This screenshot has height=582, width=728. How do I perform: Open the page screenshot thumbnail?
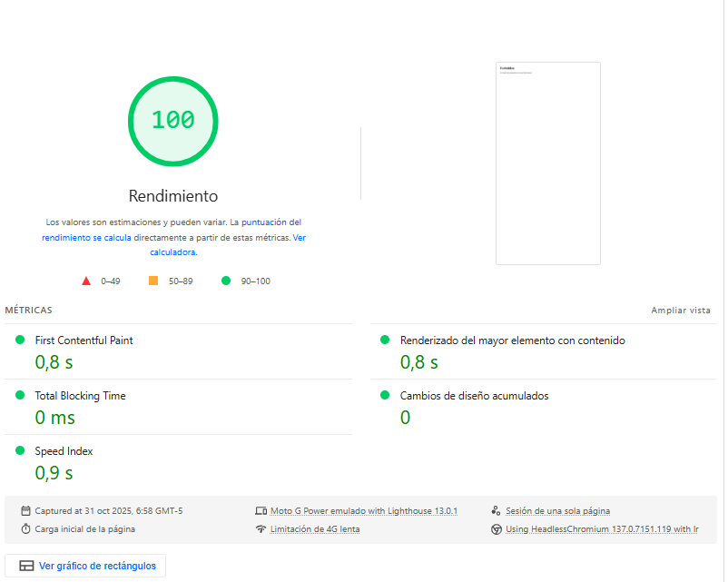pos(547,163)
